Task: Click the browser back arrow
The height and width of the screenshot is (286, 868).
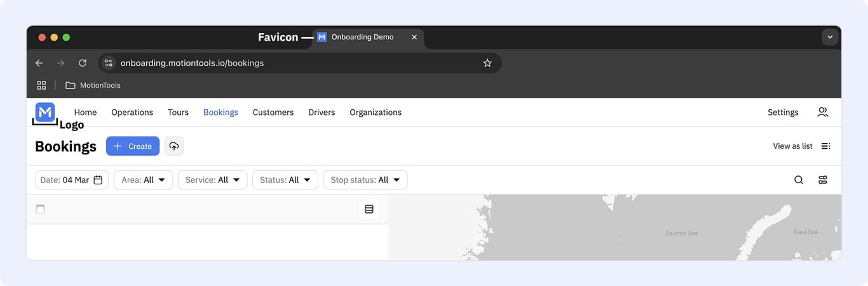Action: (39, 63)
